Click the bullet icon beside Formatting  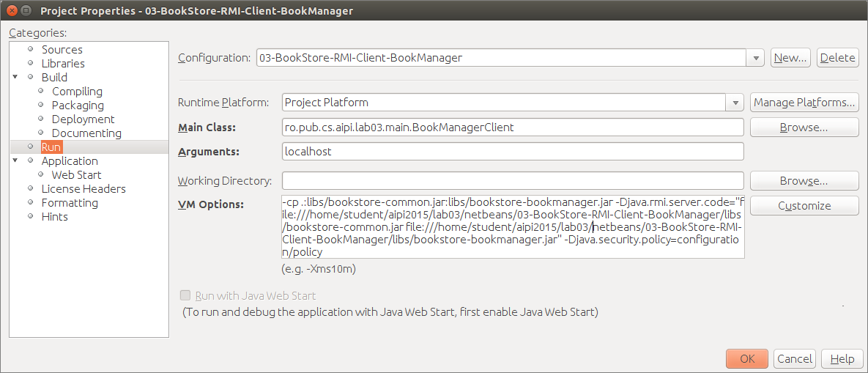coord(31,202)
